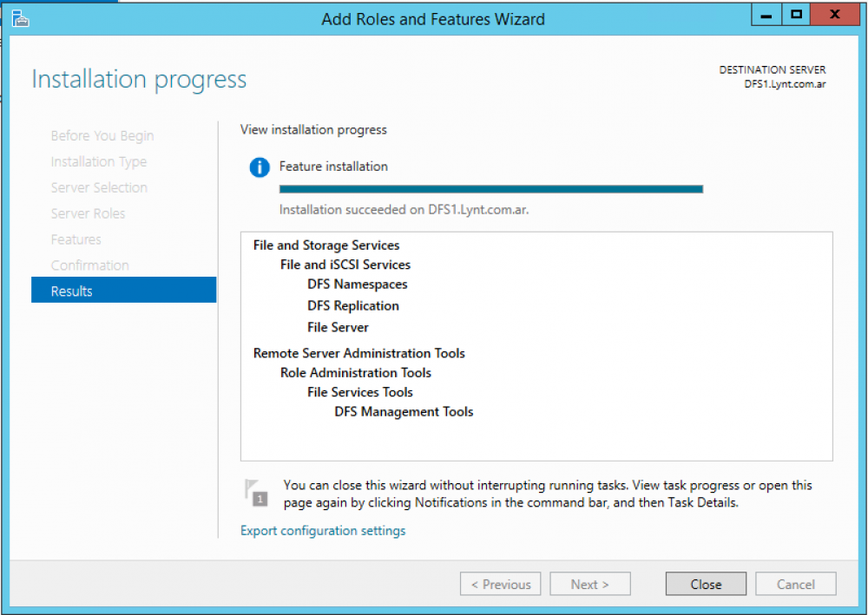Image resolution: width=868 pixels, height=615 pixels.
Task: Click the Cancel button
Action: point(795,583)
